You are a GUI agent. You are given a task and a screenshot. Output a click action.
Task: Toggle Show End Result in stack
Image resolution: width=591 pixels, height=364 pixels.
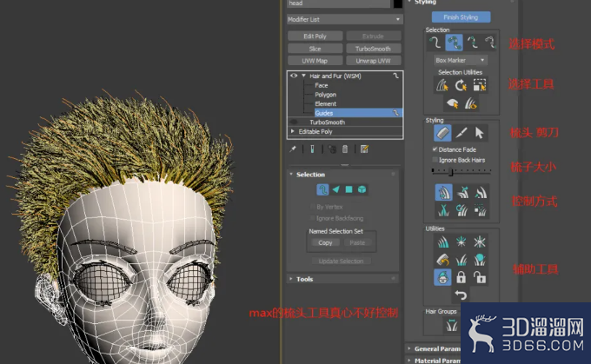(313, 149)
